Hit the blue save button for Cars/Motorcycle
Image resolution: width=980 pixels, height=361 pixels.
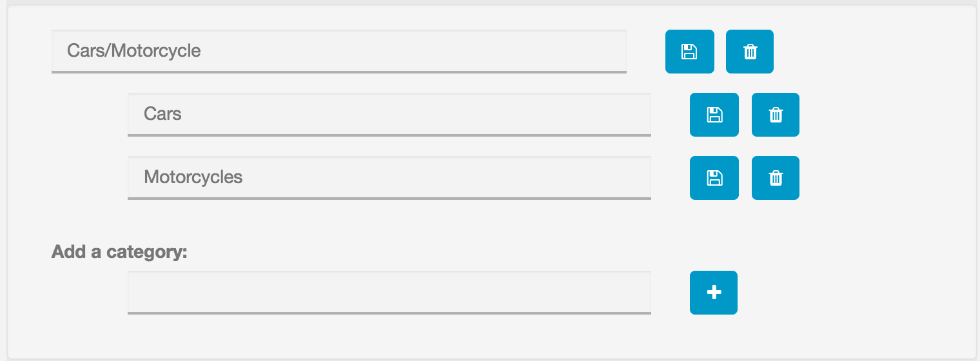(x=689, y=52)
